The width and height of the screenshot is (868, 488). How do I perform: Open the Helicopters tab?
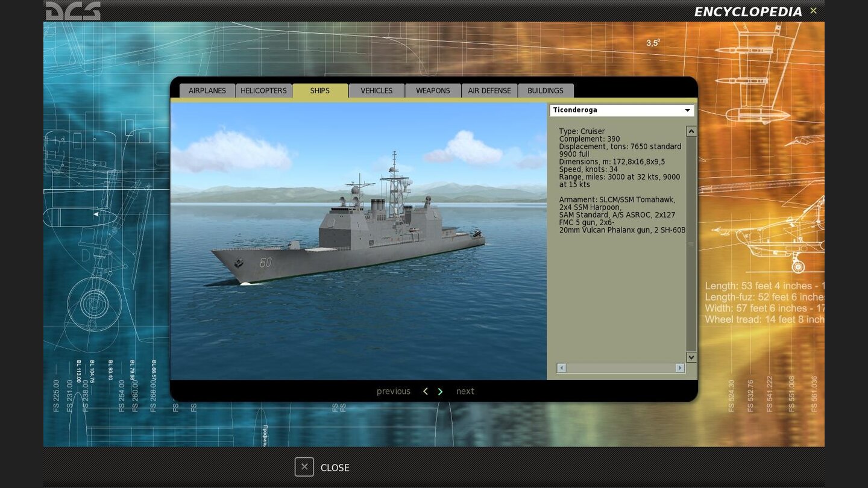[x=263, y=90]
